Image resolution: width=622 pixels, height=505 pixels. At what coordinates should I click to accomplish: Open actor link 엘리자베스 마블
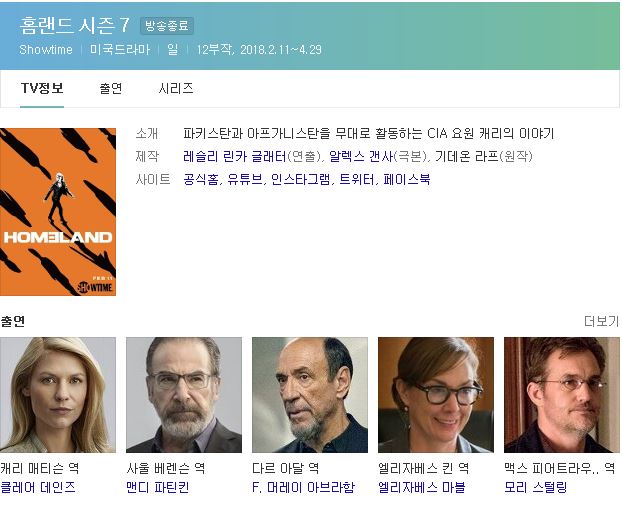(x=421, y=487)
